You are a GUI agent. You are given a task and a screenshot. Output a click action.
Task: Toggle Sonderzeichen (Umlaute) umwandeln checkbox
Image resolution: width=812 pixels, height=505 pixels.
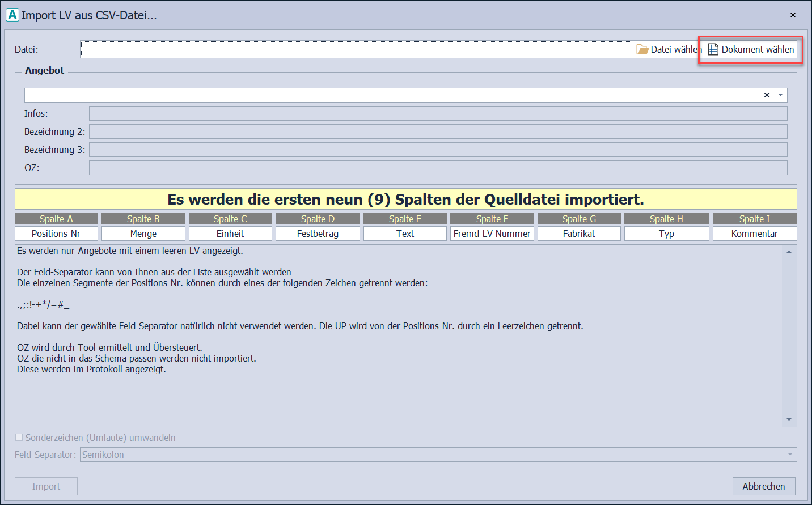click(19, 438)
